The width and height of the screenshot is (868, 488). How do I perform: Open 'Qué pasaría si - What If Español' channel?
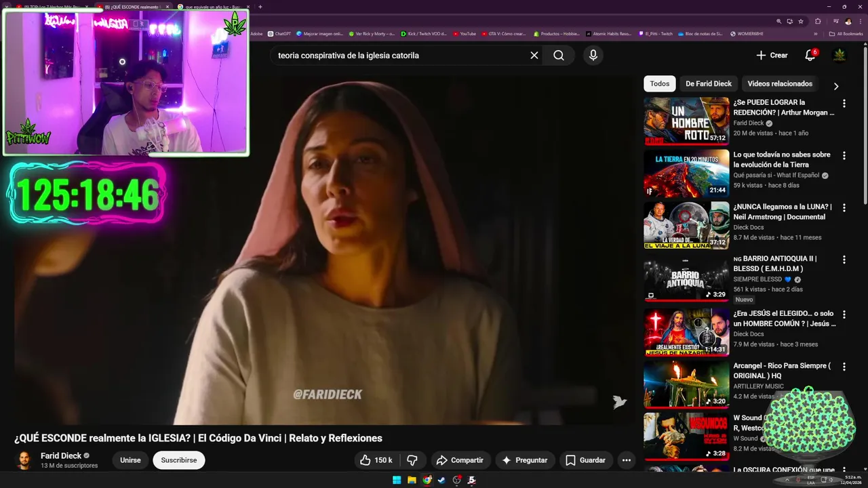(776, 176)
